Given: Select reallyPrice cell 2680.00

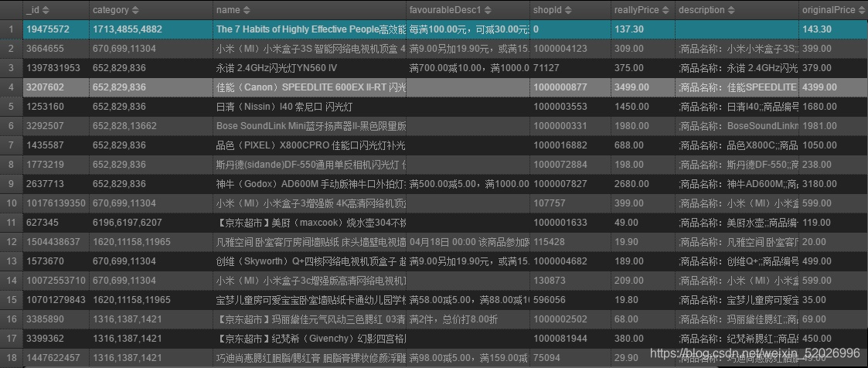Looking at the screenshot, I should pyautogui.click(x=643, y=184).
